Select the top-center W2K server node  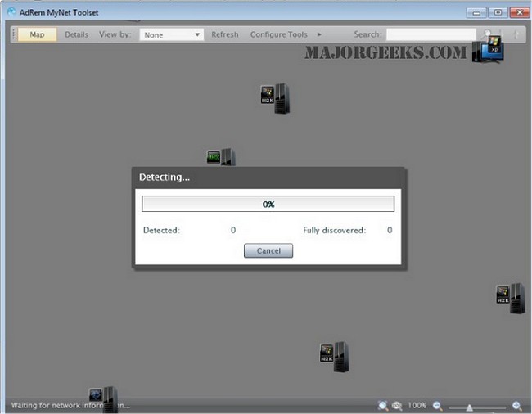(x=275, y=98)
